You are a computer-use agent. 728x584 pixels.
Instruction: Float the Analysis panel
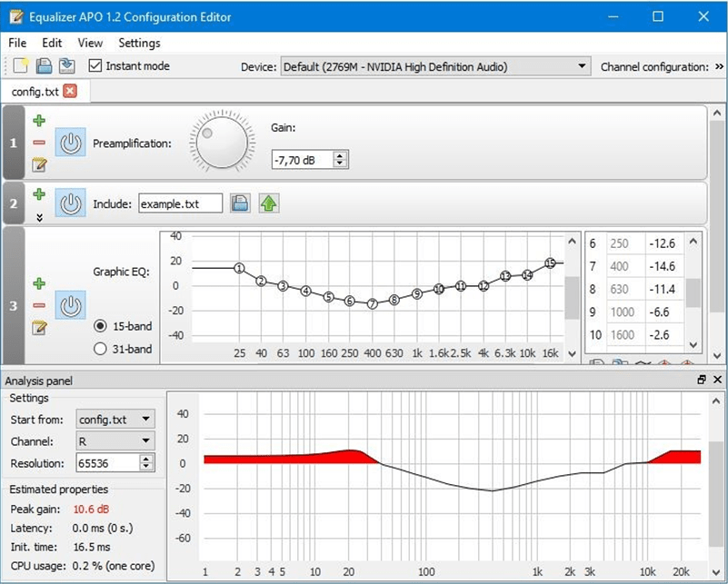(x=702, y=381)
